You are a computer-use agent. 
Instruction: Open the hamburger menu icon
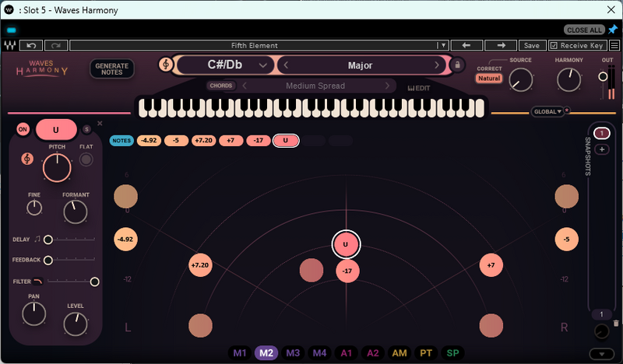tap(614, 46)
